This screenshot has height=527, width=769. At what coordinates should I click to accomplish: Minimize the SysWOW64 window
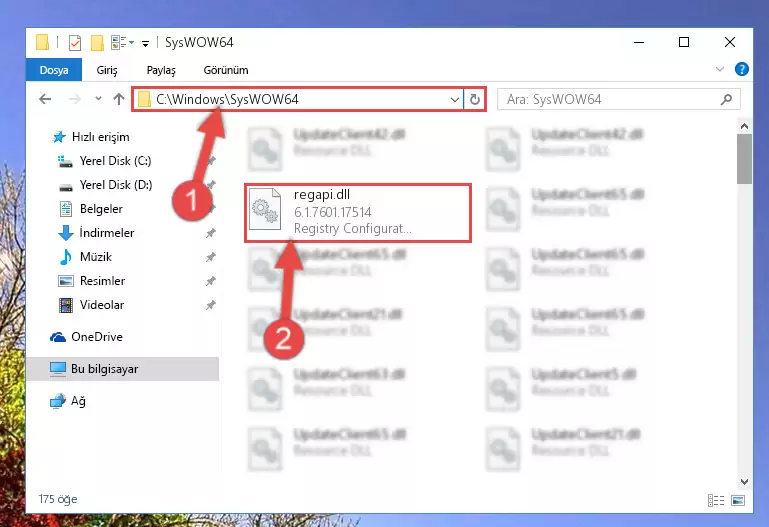point(639,43)
